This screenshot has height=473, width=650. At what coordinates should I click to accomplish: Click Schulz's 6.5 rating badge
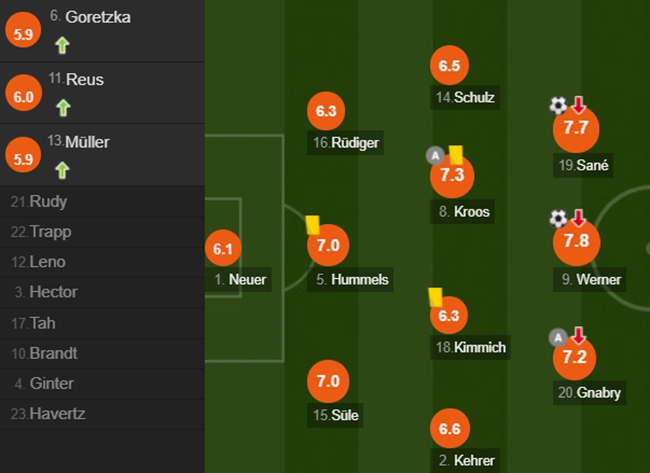pyautogui.click(x=449, y=66)
